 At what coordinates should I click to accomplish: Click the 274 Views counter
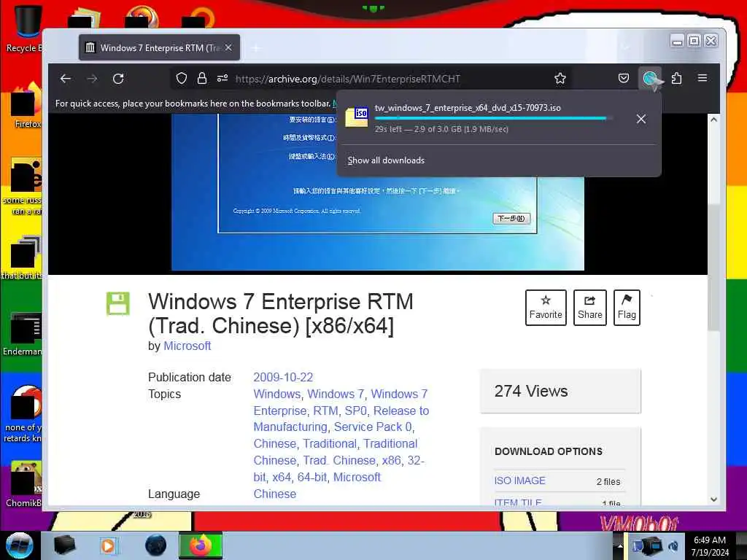tap(531, 391)
